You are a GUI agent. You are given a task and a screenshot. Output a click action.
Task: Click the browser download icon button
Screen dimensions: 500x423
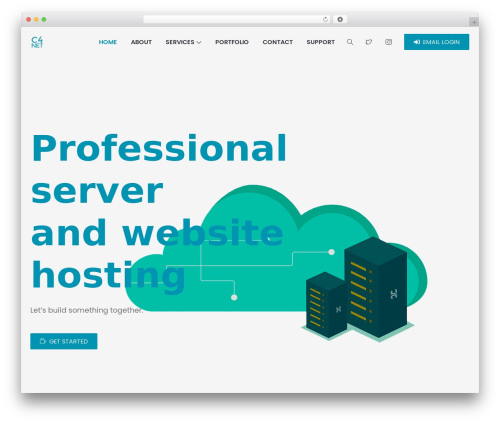tap(340, 20)
